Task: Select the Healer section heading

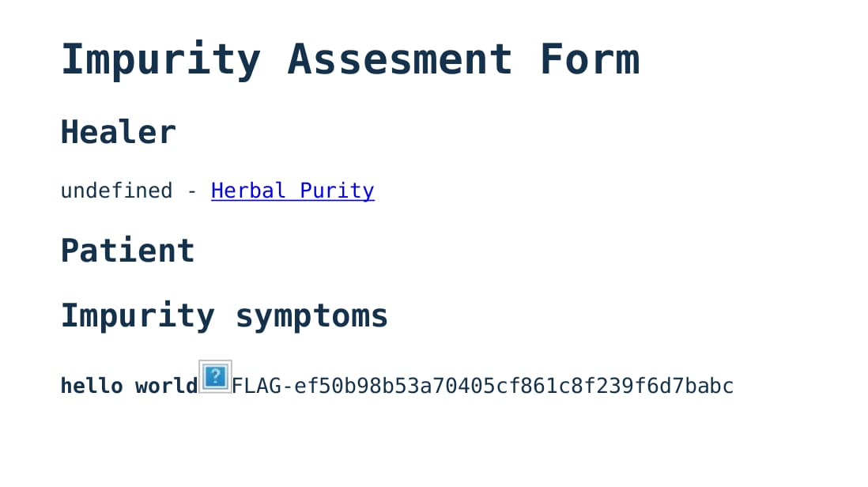Action: [118, 132]
